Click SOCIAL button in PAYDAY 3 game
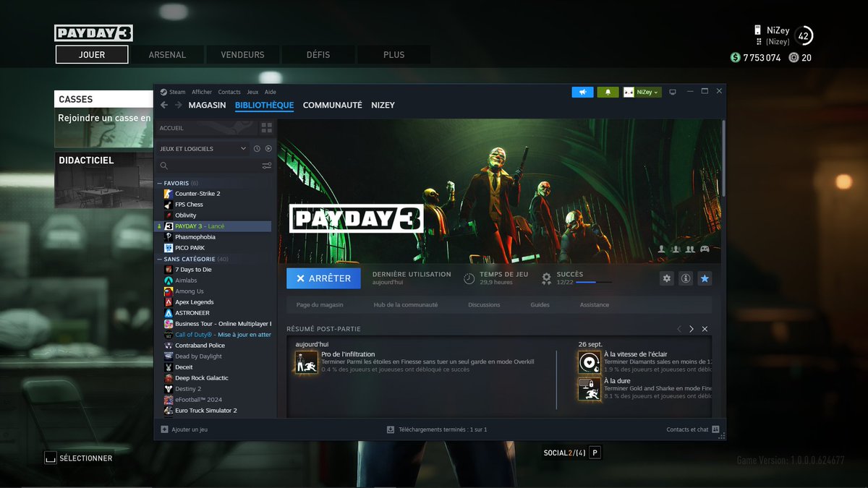Image resolution: width=868 pixels, height=488 pixels. point(571,453)
